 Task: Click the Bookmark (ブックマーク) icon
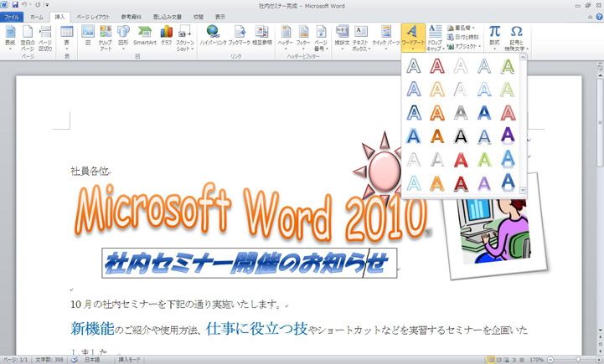[240, 35]
